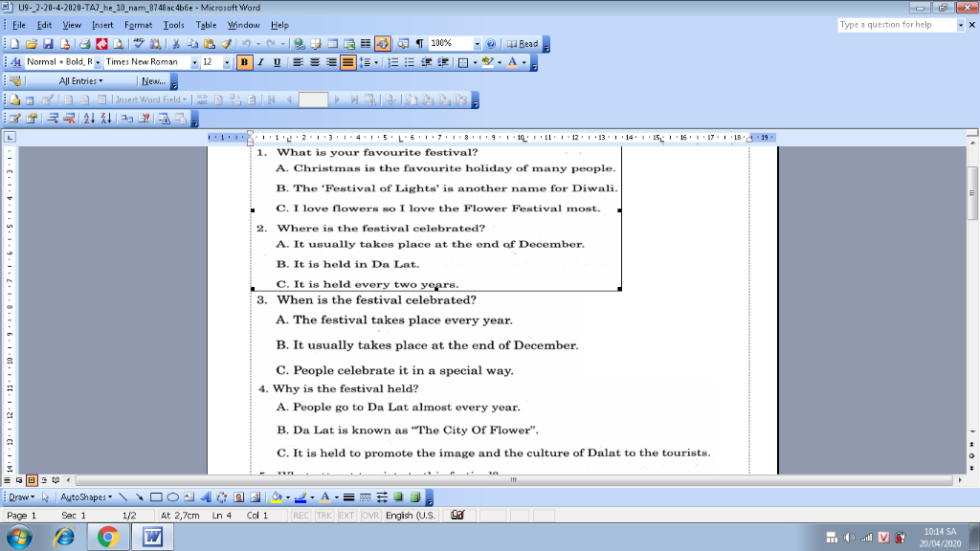Sort ascending A to Z icon
The width and height of the screenshot is (980, 551).
click(89, 119)
